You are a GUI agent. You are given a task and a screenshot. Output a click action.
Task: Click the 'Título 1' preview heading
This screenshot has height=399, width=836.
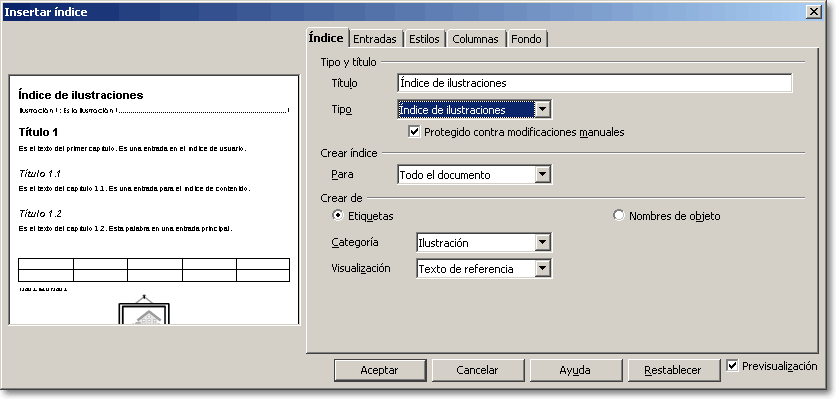tap(38, 132)
